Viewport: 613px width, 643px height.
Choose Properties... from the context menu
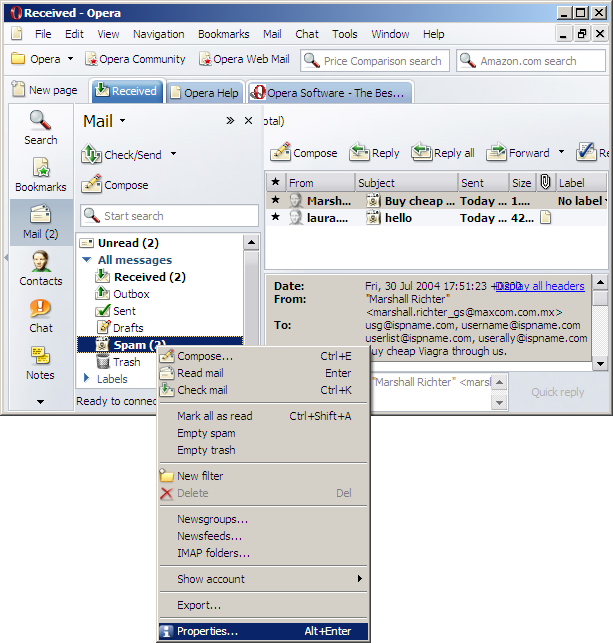pos(207,631)
